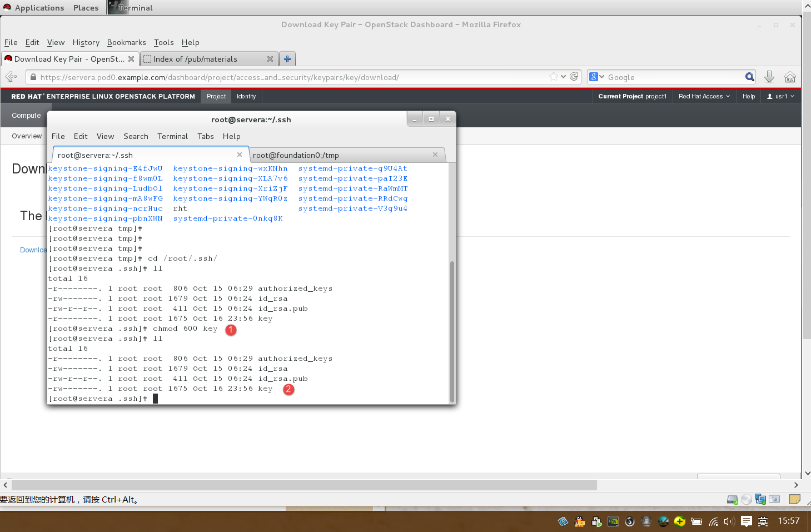Go to Firefox home page icon
The width and height of the screenshot is (811, 532).
pyautogui.click(x=790, y=77)
